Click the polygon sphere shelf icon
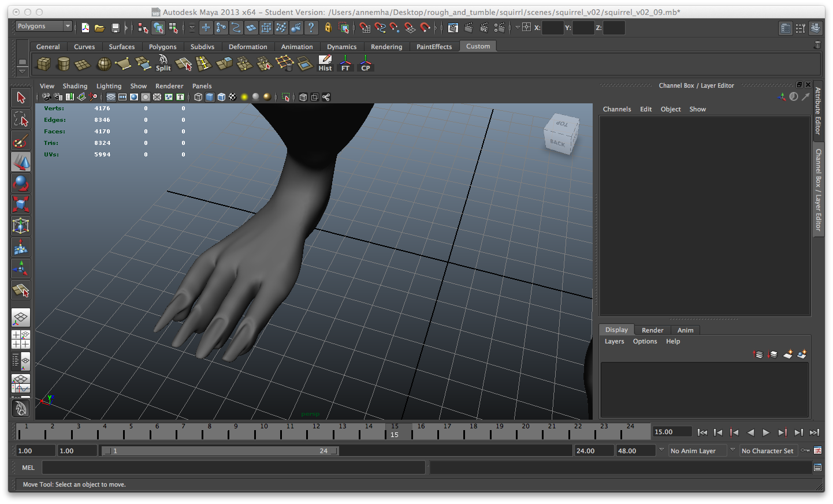 coord(104,64)
